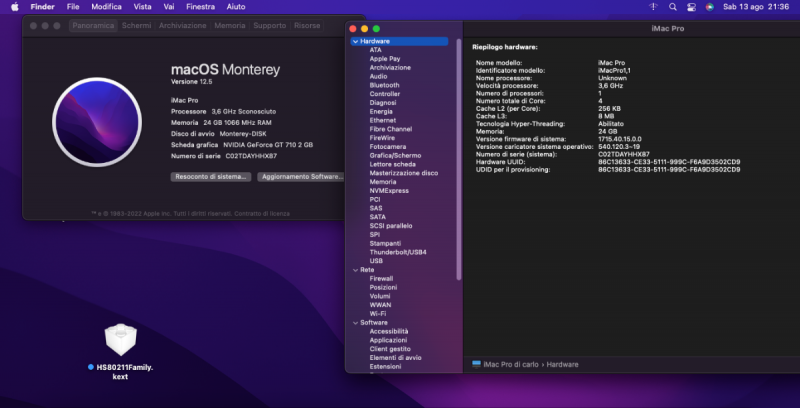
Task: Click Resoconto di sistema button
Action: tap(210, 176)
